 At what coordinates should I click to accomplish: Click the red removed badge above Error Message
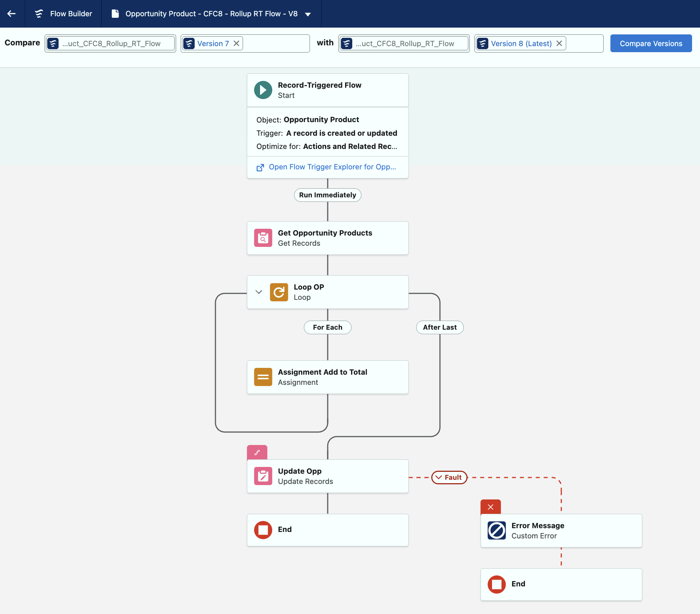click(491, 507)
